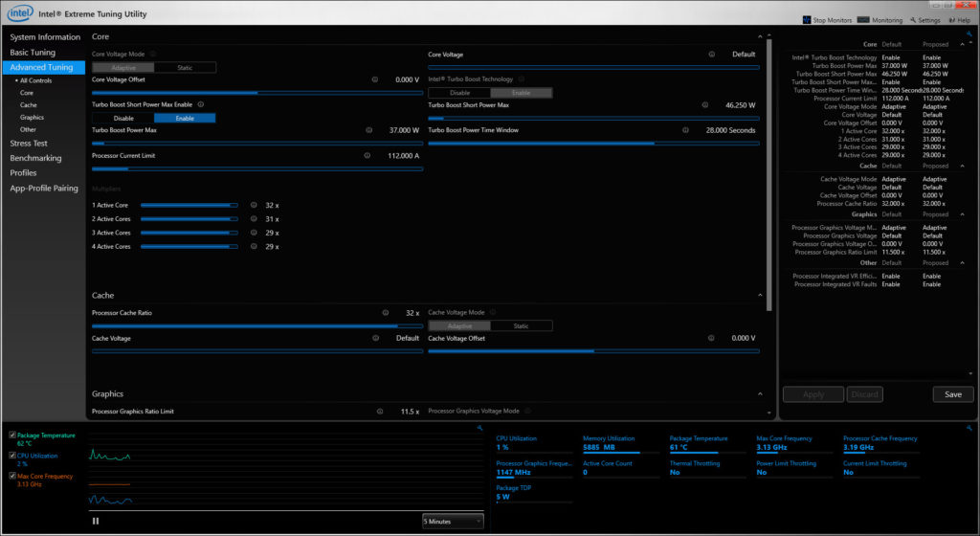Viewport: 980px width, 536px height.
Task: Toggle the Max Core Frequency checkbox
Action: 12,476
